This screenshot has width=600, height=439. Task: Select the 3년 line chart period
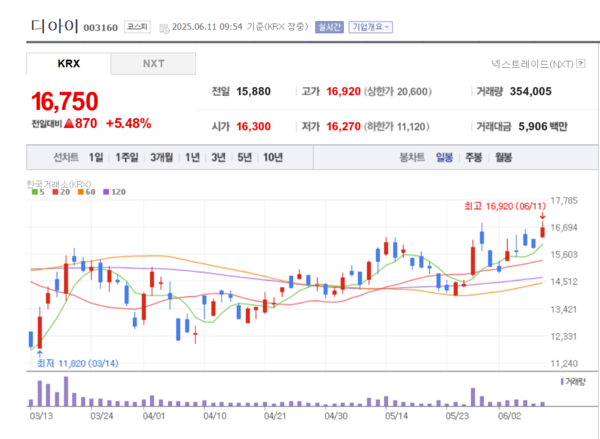click(x=218, y=157)
